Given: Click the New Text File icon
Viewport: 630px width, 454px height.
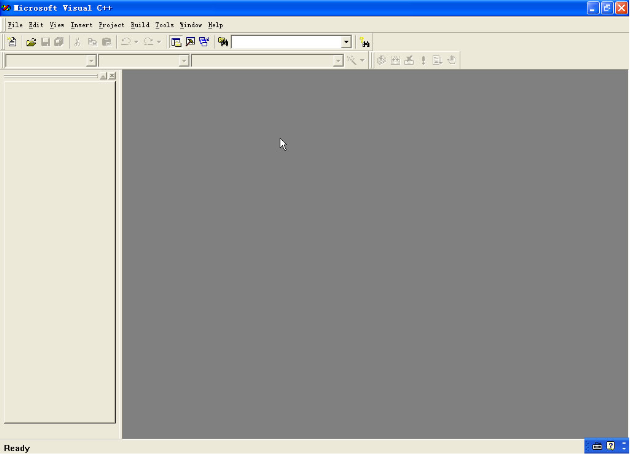Looking at the screenshot, I should coord(12,42).
